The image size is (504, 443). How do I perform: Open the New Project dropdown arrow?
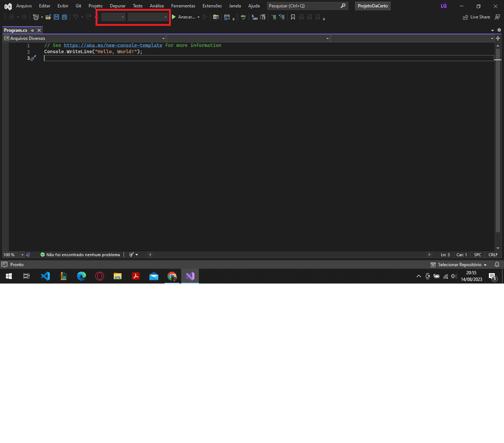point(42,17)
